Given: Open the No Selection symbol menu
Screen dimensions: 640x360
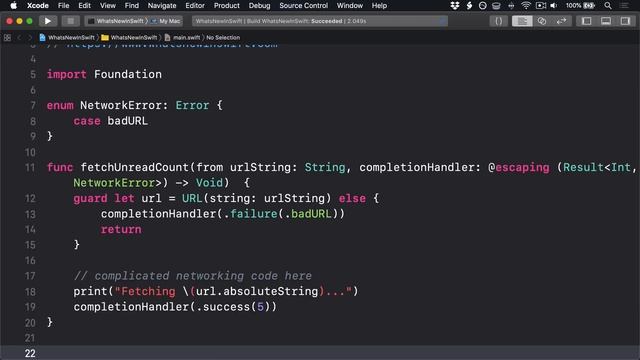Looking at the screenshot, I should [223, 38].
